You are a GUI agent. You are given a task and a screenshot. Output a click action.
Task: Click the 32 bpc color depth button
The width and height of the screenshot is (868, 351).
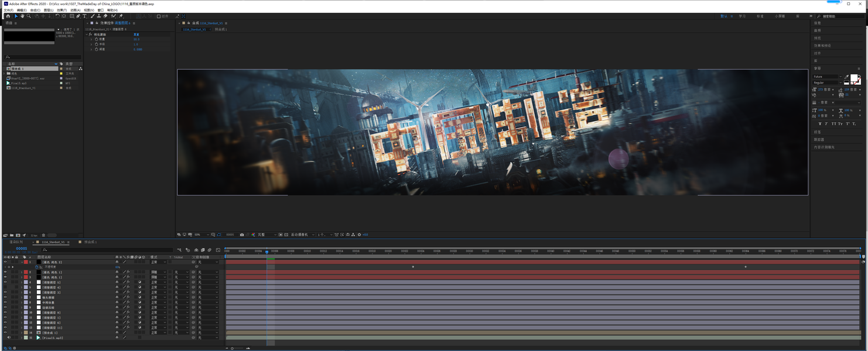34,235
